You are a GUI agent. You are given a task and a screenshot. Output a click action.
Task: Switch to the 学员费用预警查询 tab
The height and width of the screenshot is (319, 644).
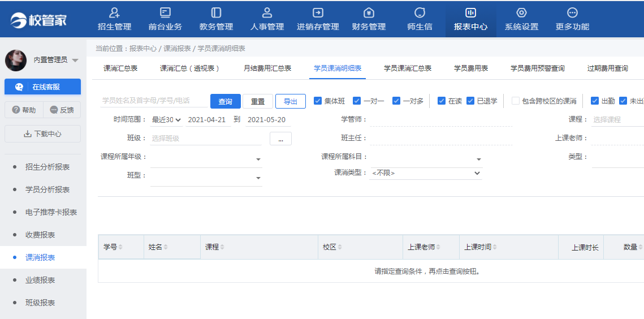point(537,68)
